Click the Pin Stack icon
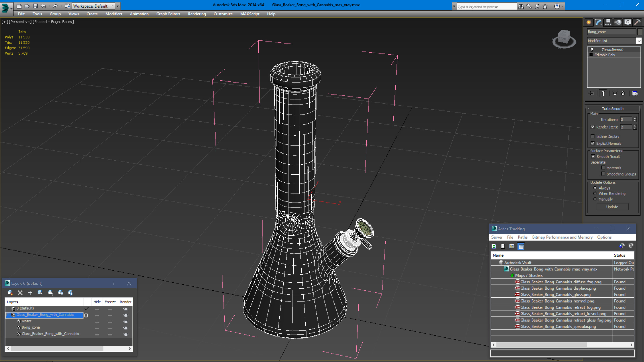This screenshot has width=644, height=362. click(591, 93)
